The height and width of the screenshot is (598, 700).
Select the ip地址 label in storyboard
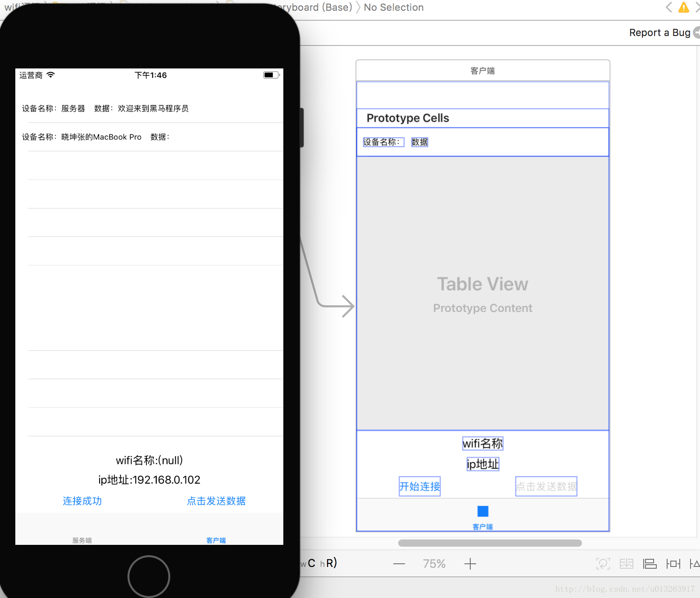click(x=483, y=464)
